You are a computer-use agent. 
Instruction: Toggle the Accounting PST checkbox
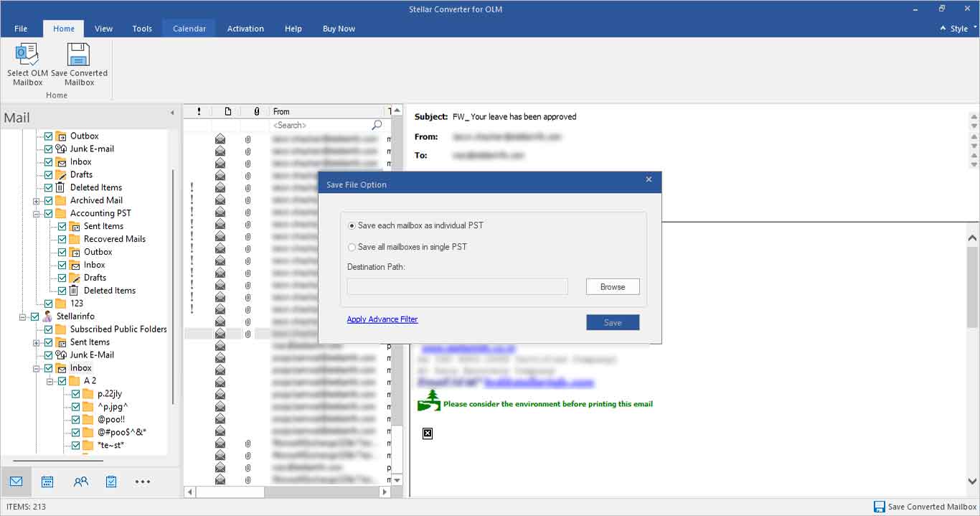(x=49, y=213)
